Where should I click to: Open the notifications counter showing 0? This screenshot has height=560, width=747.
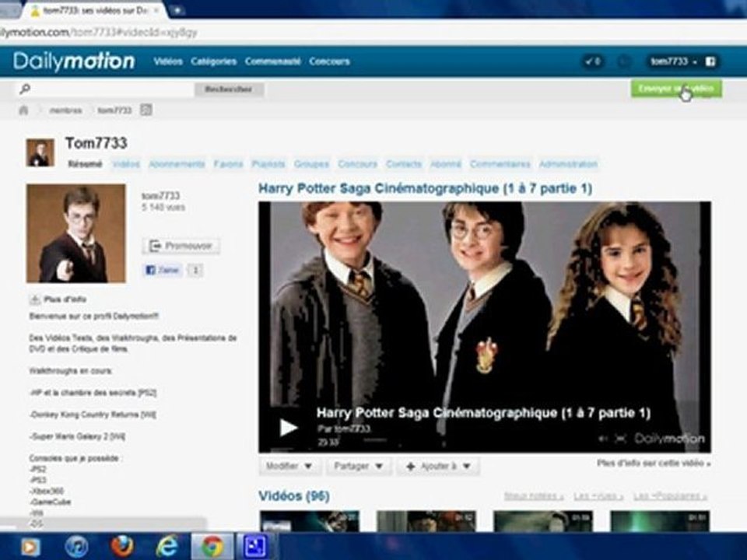pyautogui.click(x=593, y=61)
